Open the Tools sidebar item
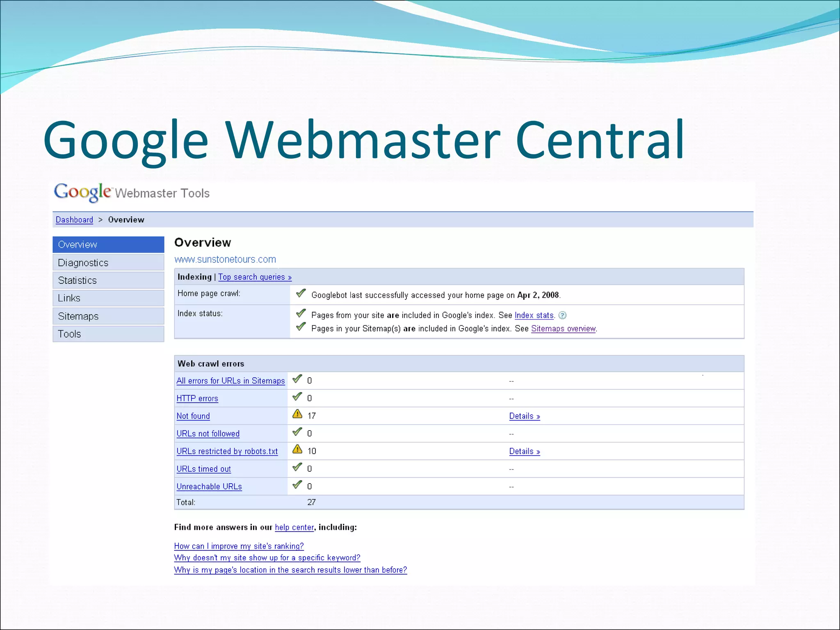This screenshot has width=840, height=630. tap(108, 334)
